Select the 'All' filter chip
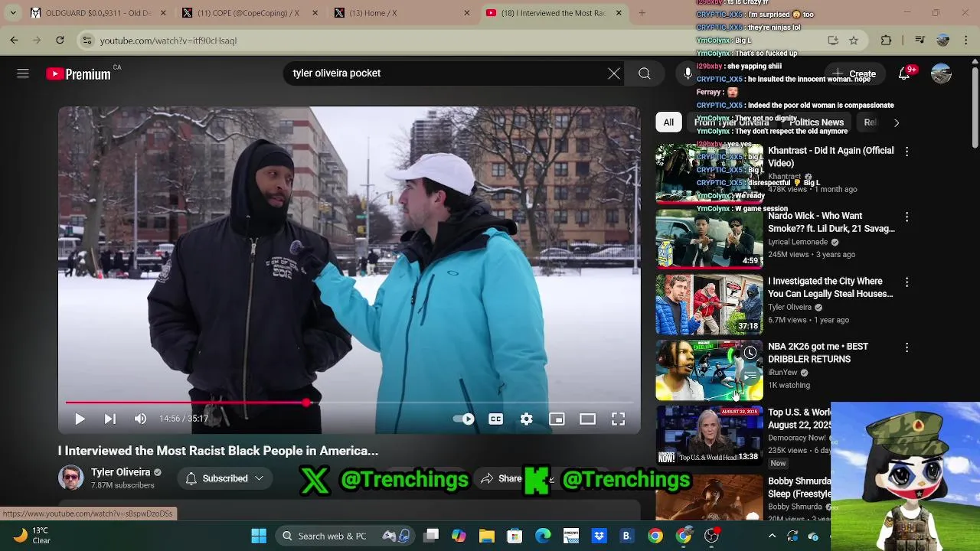980x551 pixels. click(668, 122)
